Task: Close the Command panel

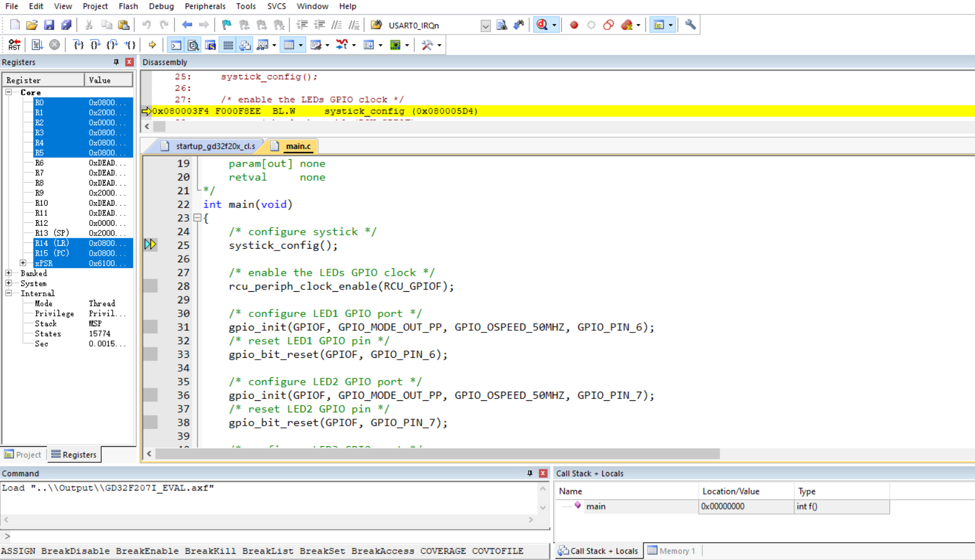Action: click(543, 473)
